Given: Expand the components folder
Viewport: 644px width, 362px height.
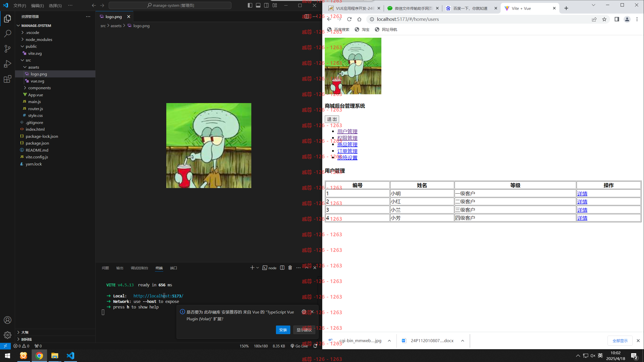Looking at the screenshot, I should coord(55,88).
